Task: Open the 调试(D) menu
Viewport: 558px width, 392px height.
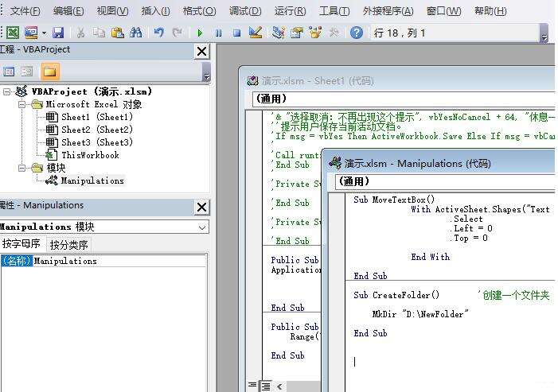Action: pyautogui.click(x=245, y=11)
